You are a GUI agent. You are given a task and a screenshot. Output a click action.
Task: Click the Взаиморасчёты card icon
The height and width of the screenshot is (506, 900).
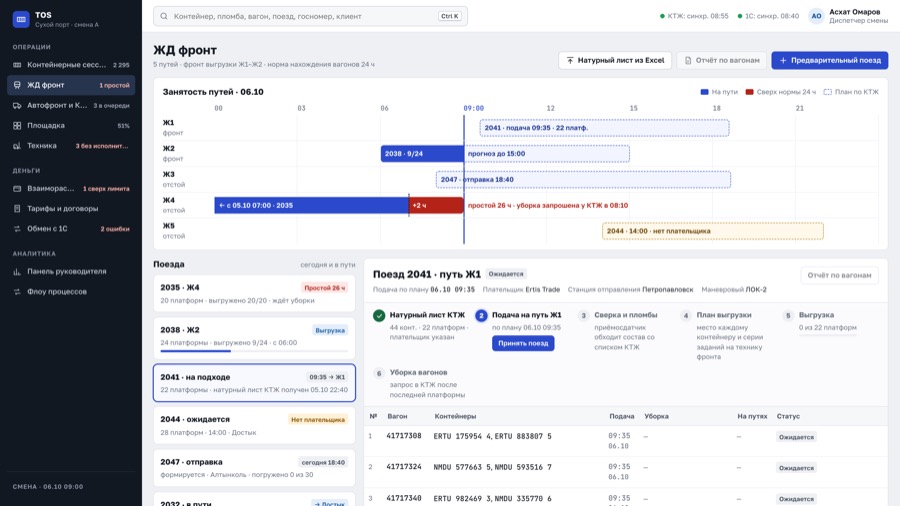(x=17, y=188)
